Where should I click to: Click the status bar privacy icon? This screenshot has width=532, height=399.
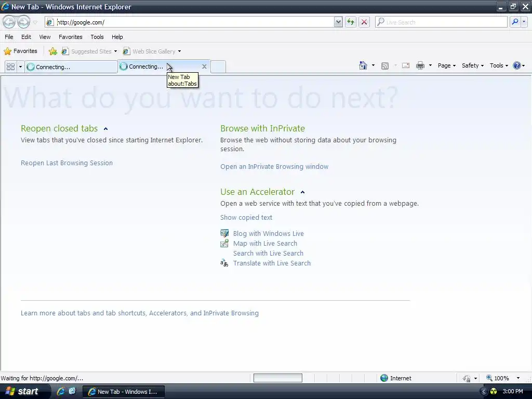click(467, 378)
